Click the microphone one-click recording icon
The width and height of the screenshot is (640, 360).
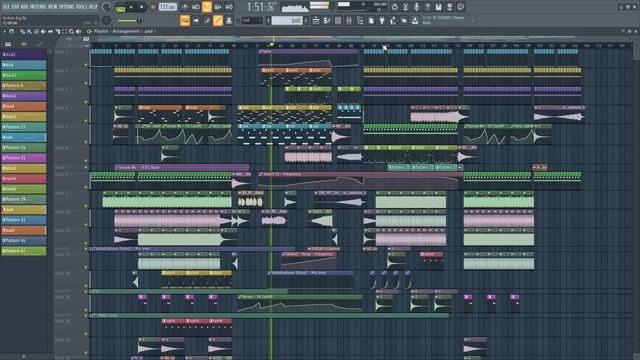tap(416, 7)
